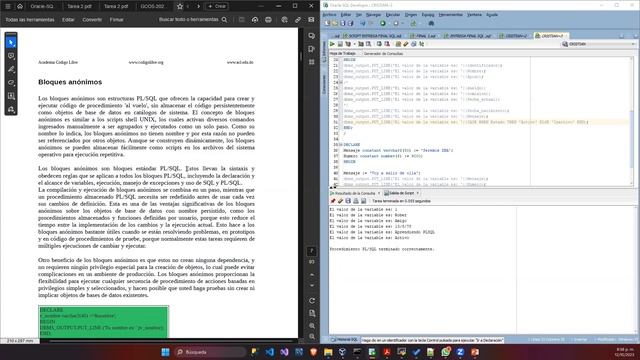Upload the PDF to cloud in Acrobat
640x360 pixels.
(255, 20)
